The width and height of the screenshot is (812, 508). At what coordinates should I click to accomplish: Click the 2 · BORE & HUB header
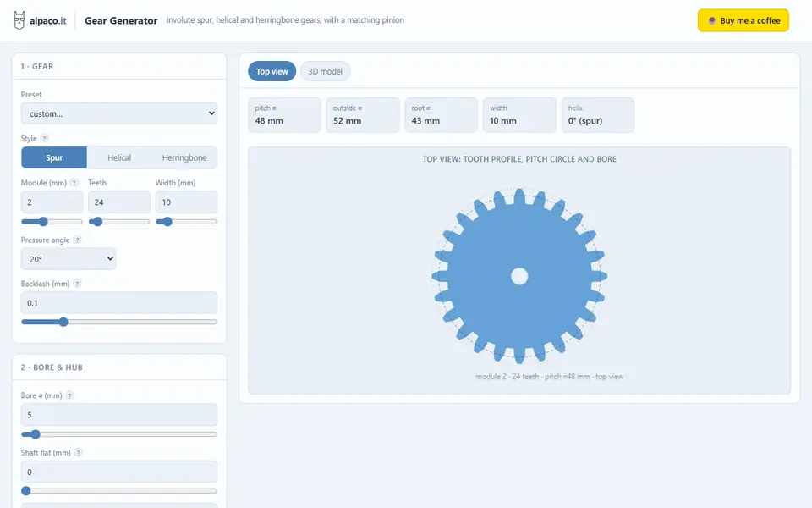point(52,367)
